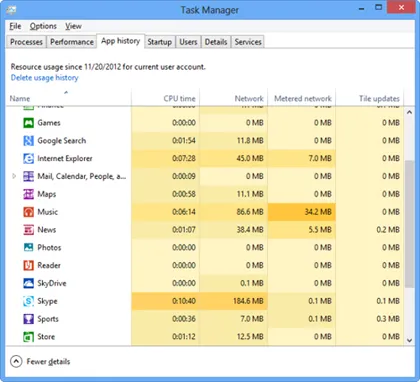Select the Reader row name
The image size is (420, 382).
[x=49, y=266]
